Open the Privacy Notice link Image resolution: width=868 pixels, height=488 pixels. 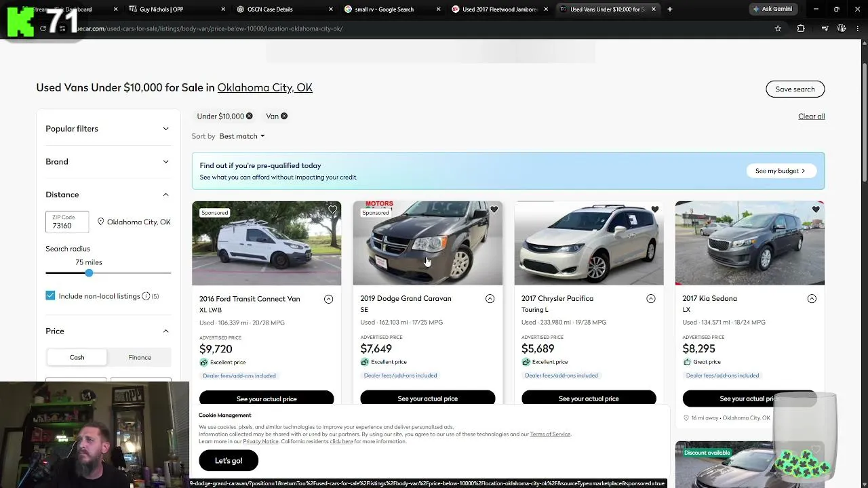260,441
